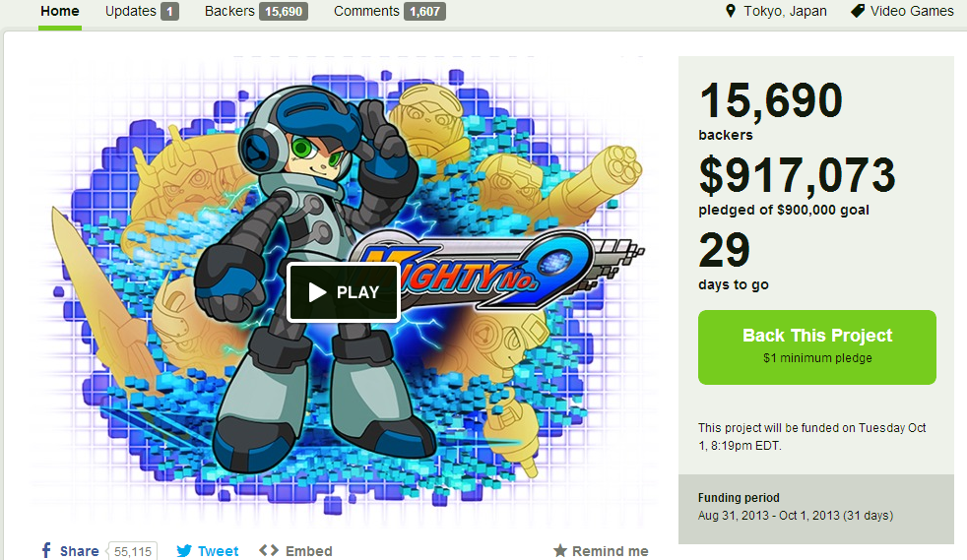Click the Back This Project button
Image resolution: width=967 pixels, height=560 pixels.
817,347
